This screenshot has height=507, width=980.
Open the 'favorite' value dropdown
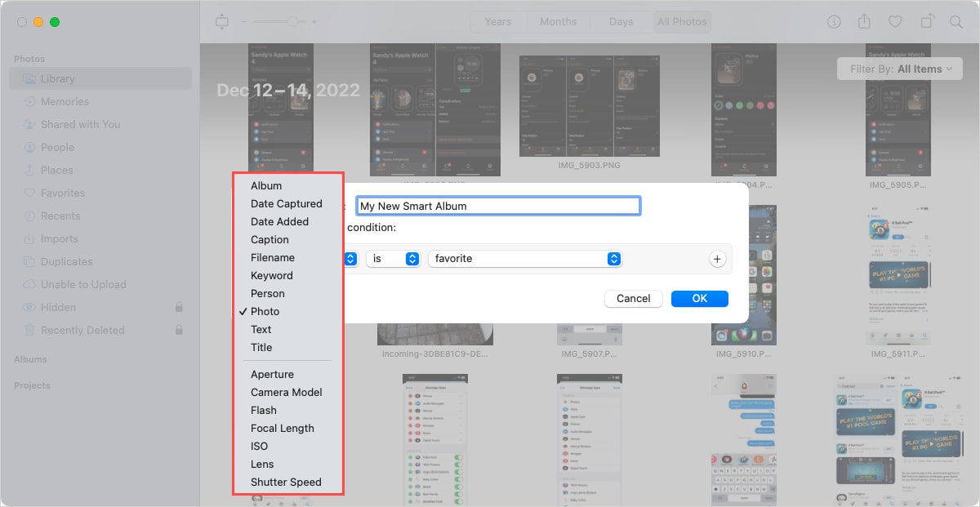[x=525, y=259]
